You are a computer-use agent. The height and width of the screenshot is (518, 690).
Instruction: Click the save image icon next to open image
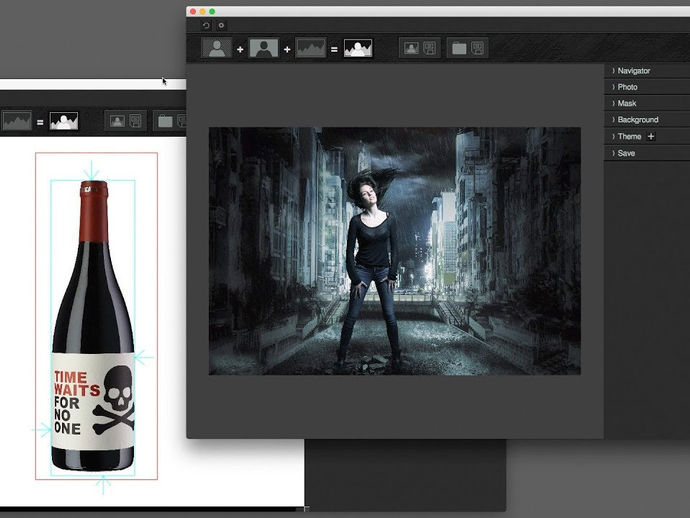pyautogui.click(x=430, y=48)
